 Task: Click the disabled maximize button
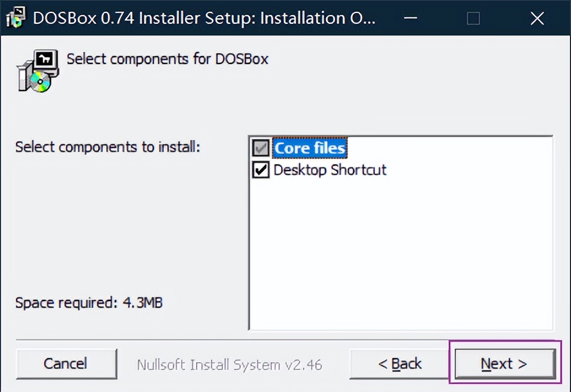point(473,18)
